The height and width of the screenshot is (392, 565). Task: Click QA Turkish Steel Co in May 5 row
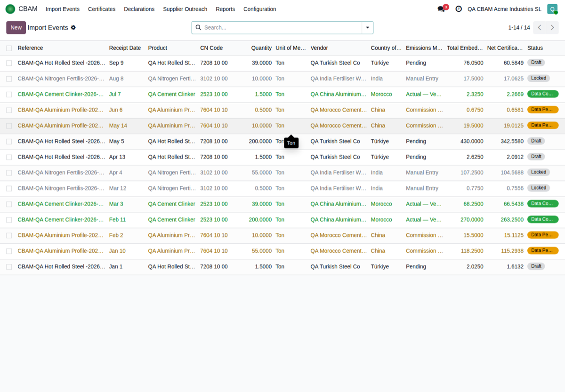coord(335,141)
